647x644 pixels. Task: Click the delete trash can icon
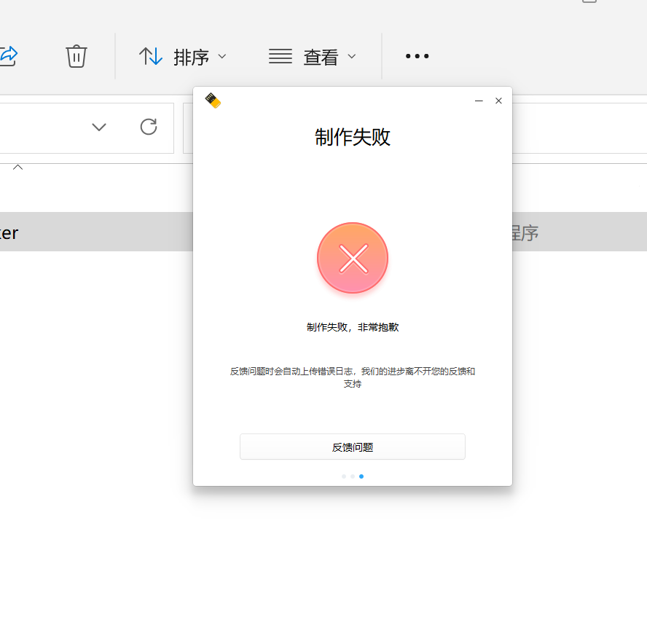[77, 56]
